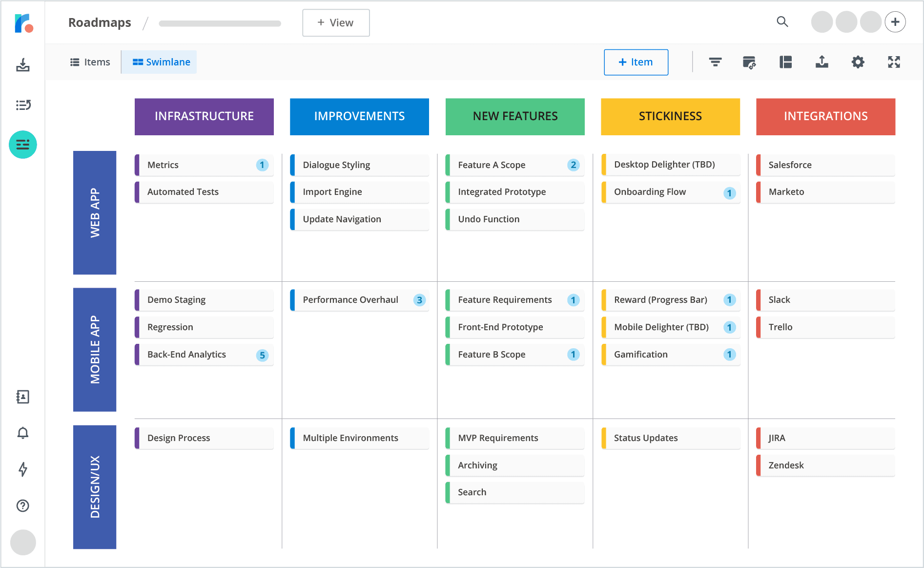Open the activity lightning icon
This screenshot has height=568, width=924.
[22, 469]
